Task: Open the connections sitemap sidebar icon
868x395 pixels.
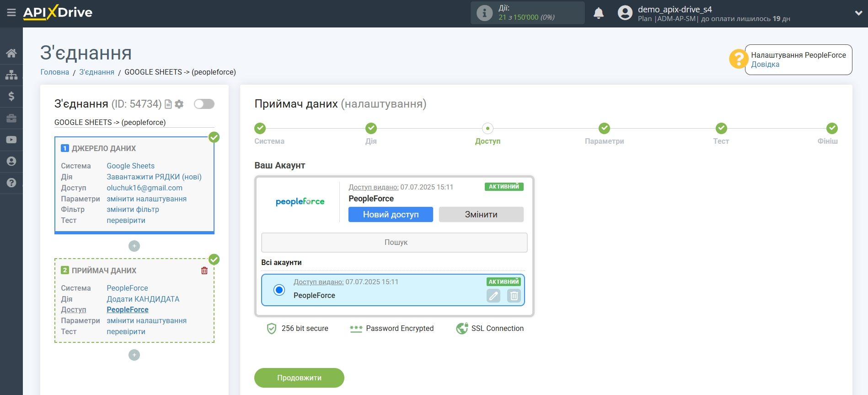Action: 11,75
